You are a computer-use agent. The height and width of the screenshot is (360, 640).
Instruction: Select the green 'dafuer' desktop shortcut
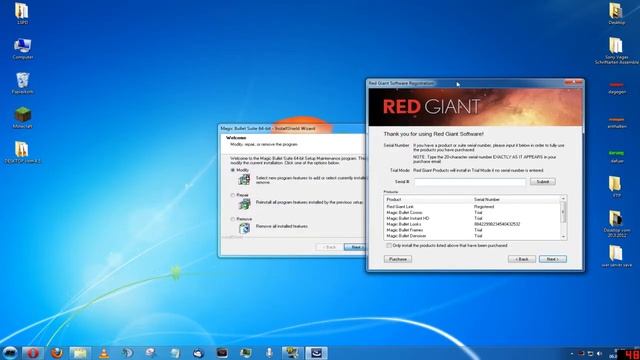click(617, 157)
